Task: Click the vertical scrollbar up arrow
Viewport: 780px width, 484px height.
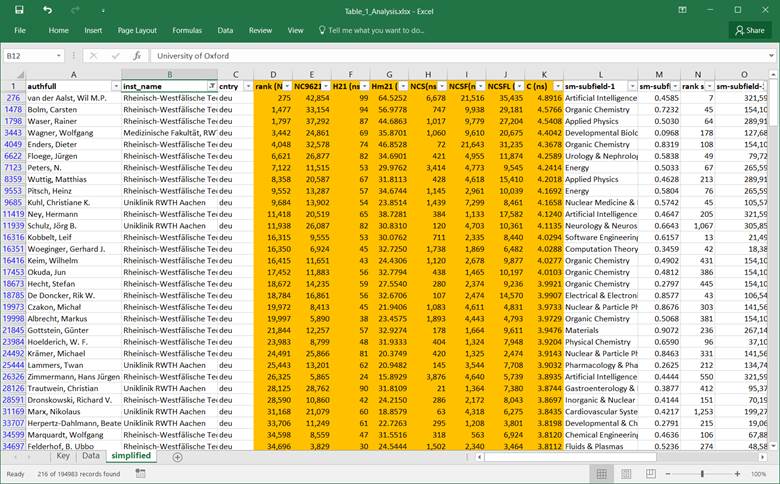Action: tap(774, 75)
